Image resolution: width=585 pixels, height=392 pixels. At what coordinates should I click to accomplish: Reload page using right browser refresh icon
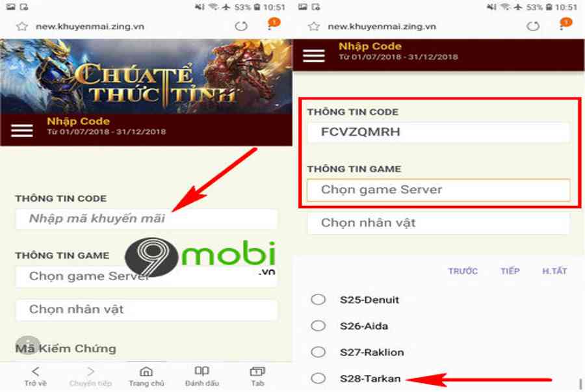tap(533, 26)
